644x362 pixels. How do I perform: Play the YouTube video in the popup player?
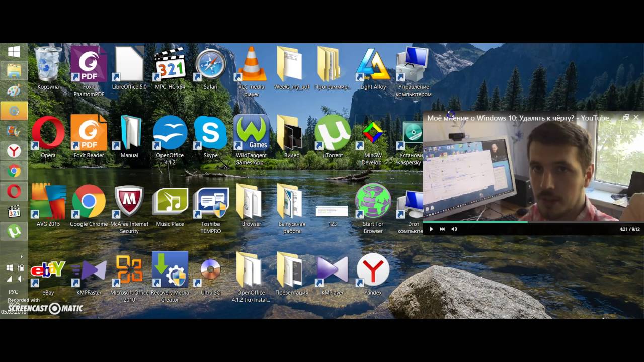pos(431,229)
